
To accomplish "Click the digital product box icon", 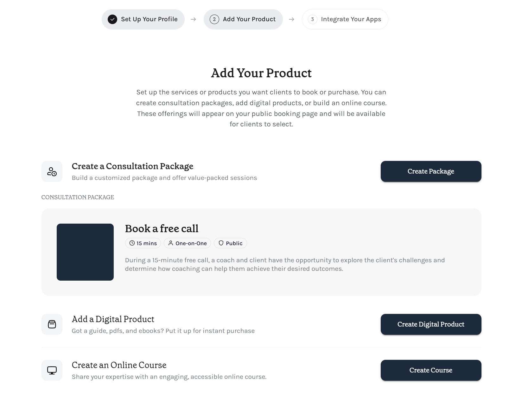I will 52,324.
